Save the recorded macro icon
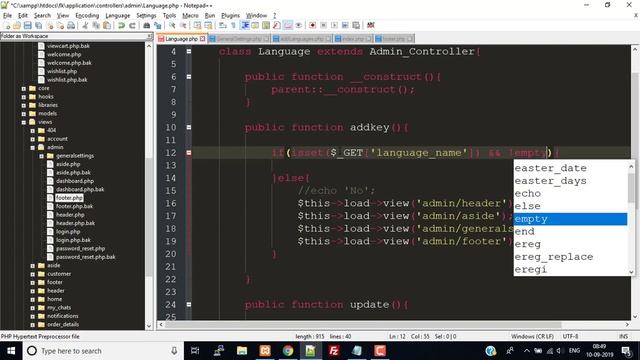640x360 pixels. pyautogui.click(x=356, y=25)
